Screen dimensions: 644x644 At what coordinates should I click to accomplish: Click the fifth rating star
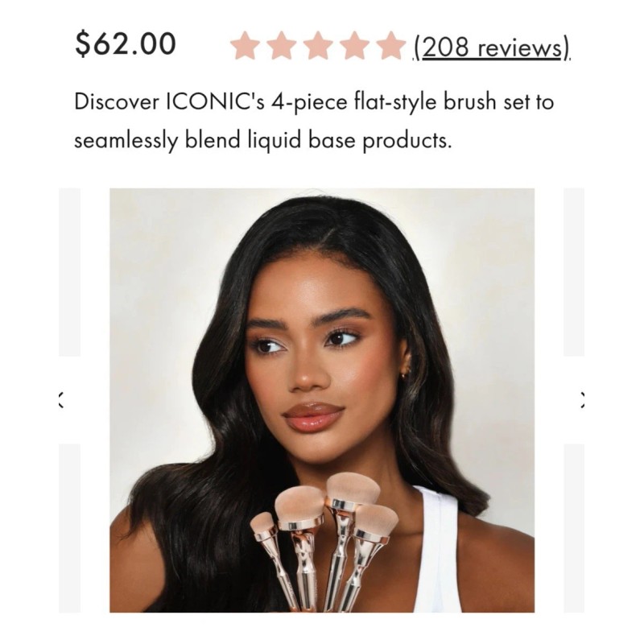[x=389, y=46]
